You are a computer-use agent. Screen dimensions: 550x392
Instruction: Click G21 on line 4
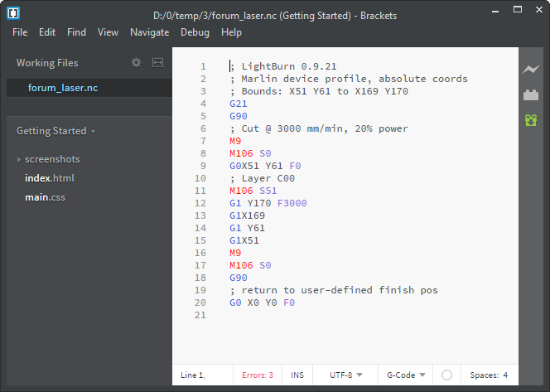point(239,104)
